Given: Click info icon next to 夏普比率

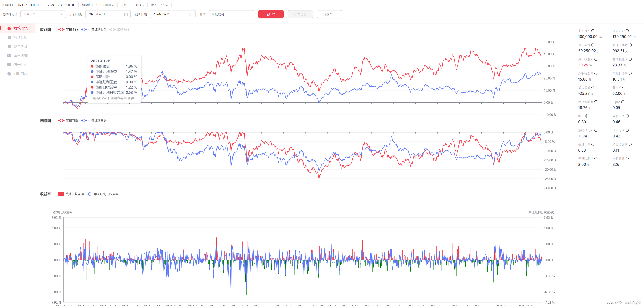Looking at the screenshot, I should click(x=627, y=116).
